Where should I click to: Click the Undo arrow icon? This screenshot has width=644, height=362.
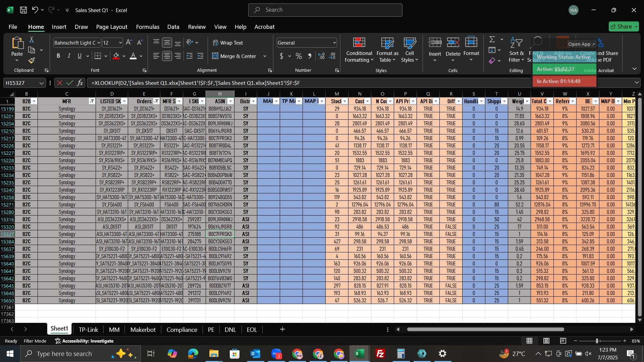35,10
